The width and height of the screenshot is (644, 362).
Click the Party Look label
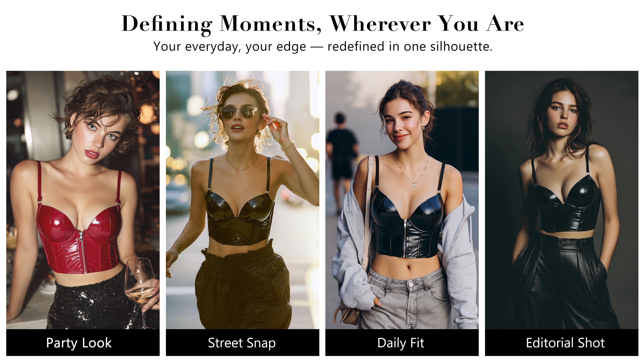click(x=79, y=343)
